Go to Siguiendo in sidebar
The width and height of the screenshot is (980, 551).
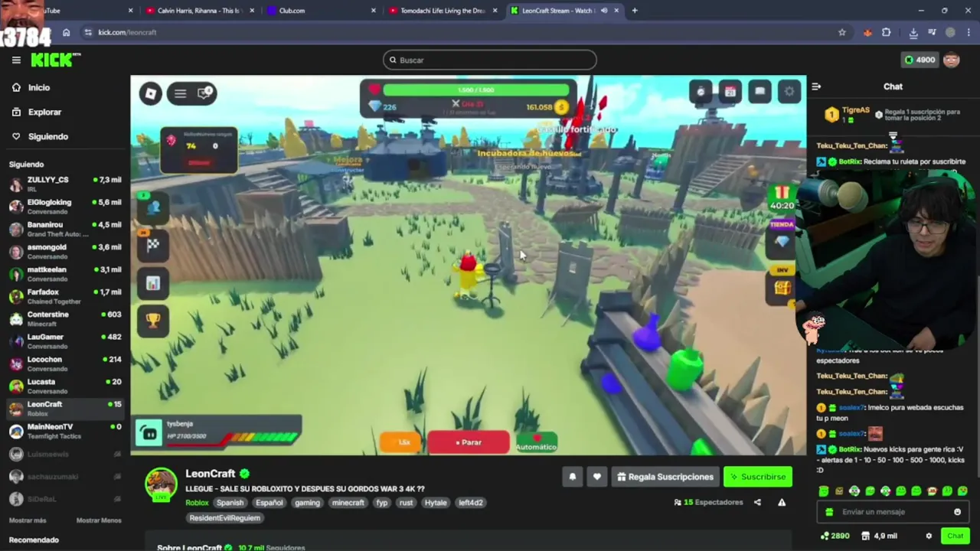click(x=47, y=136)
